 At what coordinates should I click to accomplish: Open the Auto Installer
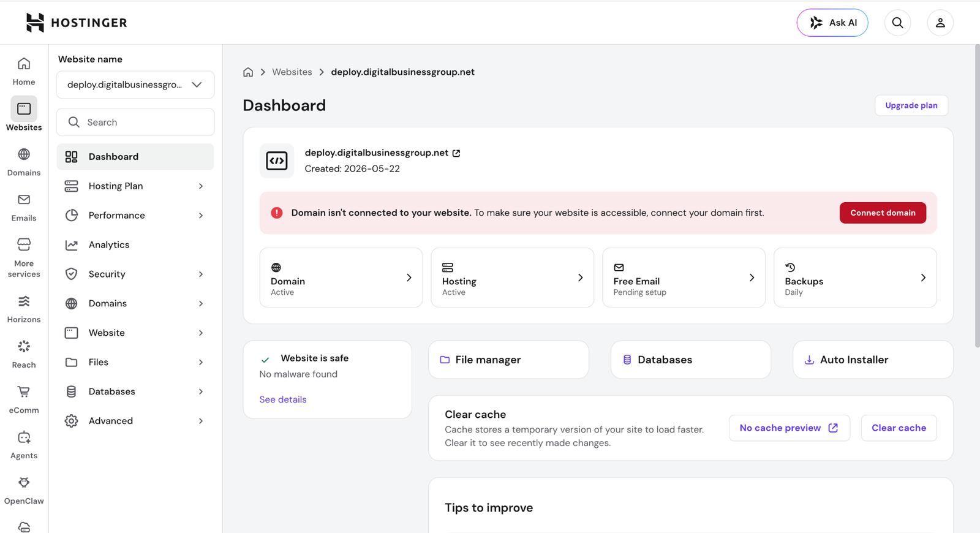tap(873, 360)
